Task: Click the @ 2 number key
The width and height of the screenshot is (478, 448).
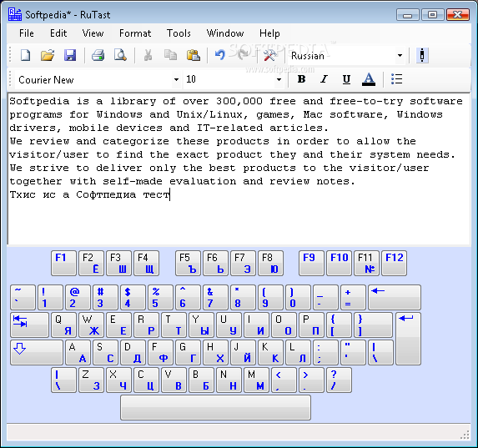Action: (78, 297)
